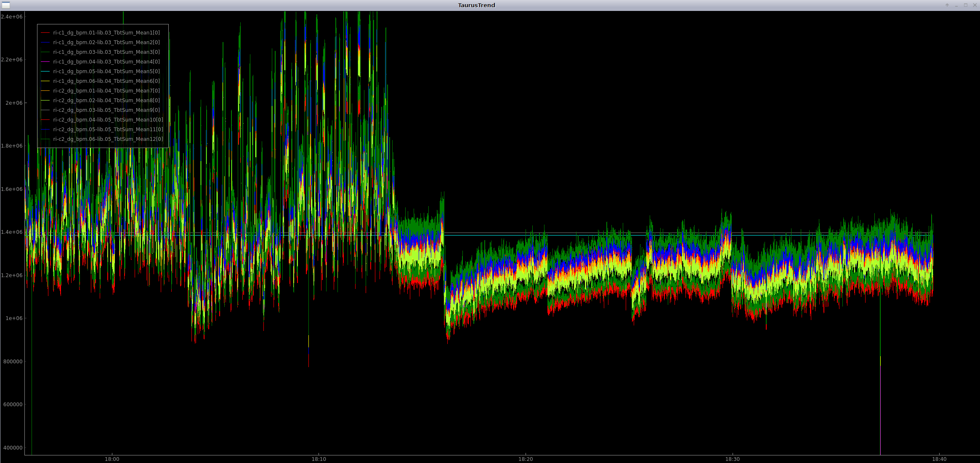Select legend label ri-c2 bpm.06-lib.05_TbtSum_Mean12
Screen dimensions: 980x463
(108, 139)
